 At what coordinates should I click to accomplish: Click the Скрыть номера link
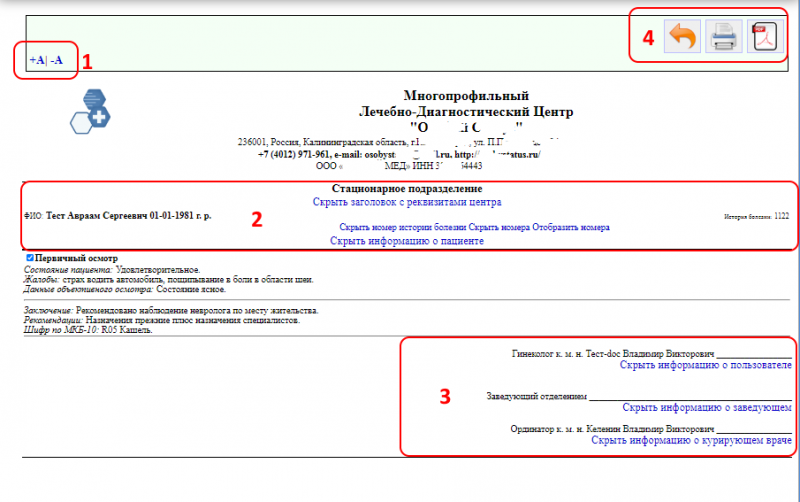[x=499, y=228]
